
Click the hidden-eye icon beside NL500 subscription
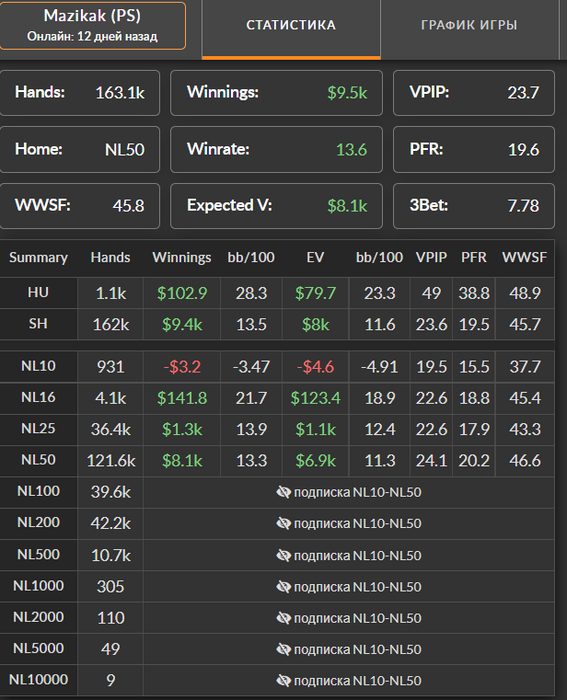pos(284,555)
